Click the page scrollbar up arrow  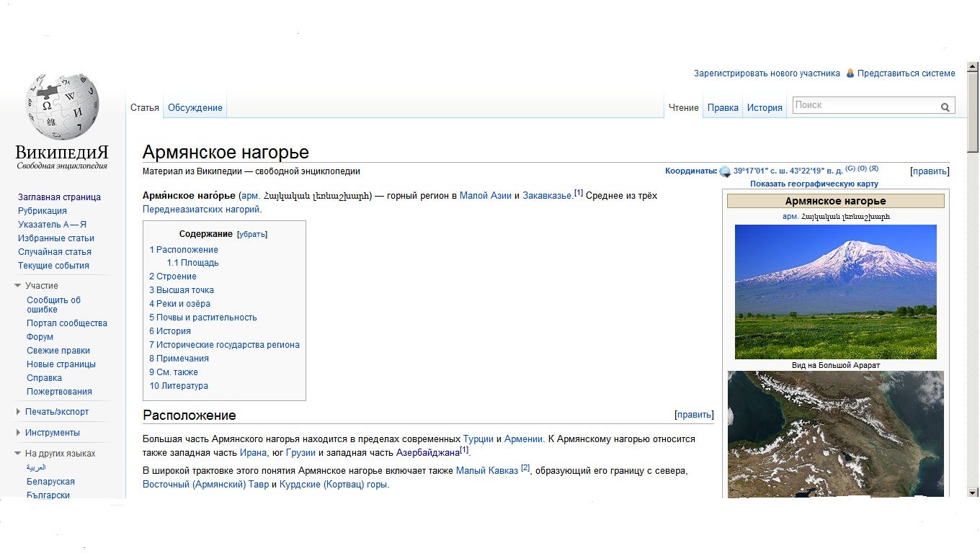973,68
